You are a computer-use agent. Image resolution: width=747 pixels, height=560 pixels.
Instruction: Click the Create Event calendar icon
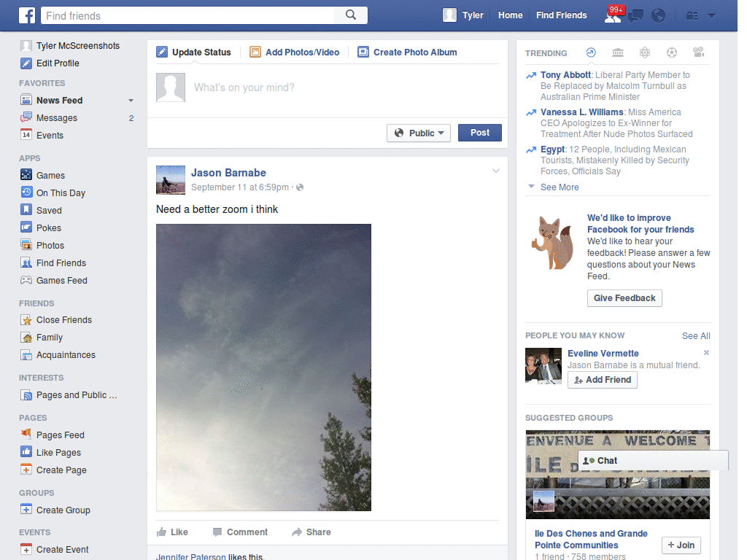pos(26,549)
